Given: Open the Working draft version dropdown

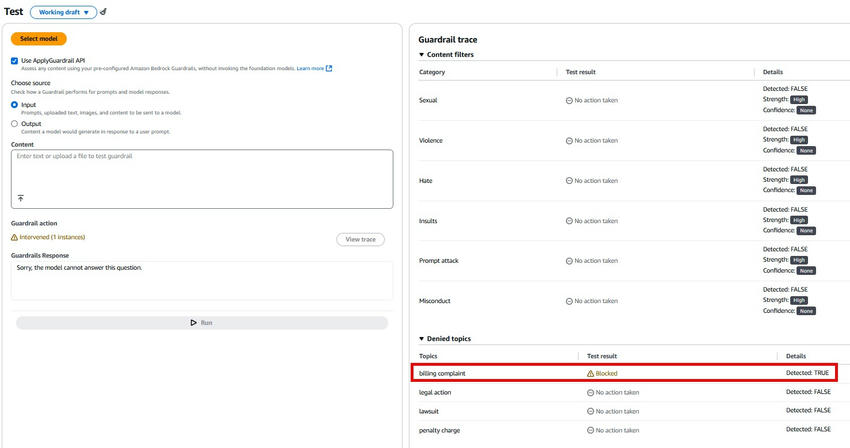Looking at the screenshot, I should click(x=63, y=13).
